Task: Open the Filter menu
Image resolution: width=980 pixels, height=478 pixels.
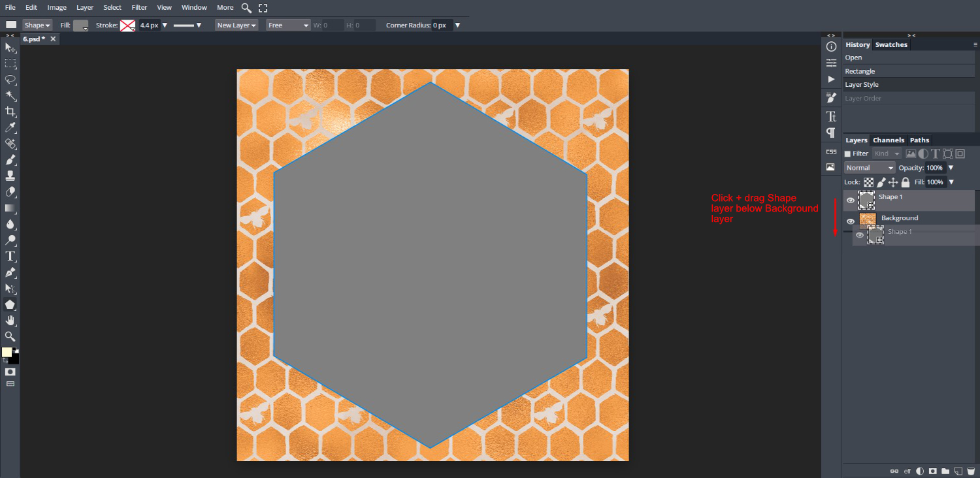Action: (139, 7)
